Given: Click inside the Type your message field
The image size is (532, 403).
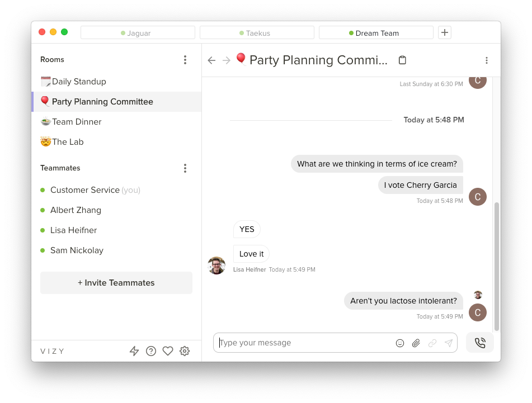Looking at the screenshot, I should click(302, 343).
